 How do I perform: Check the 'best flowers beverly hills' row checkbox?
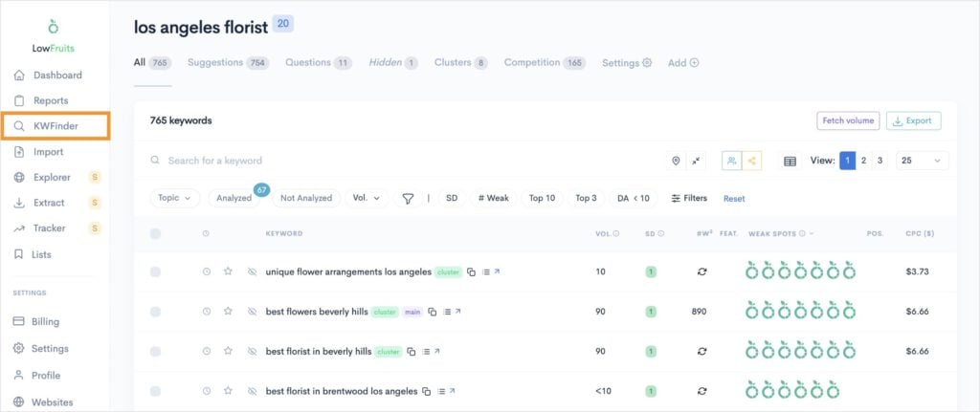coord(155,312)
